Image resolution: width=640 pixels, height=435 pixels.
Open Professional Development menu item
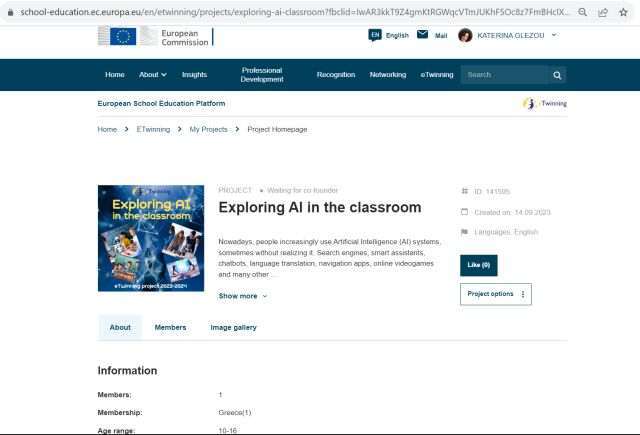[262, 75]
